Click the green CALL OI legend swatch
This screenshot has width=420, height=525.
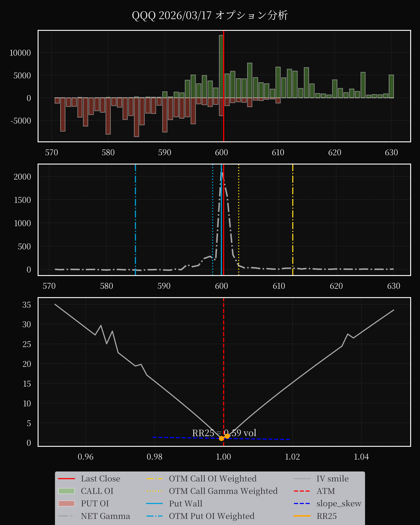(x=66, y=491)
